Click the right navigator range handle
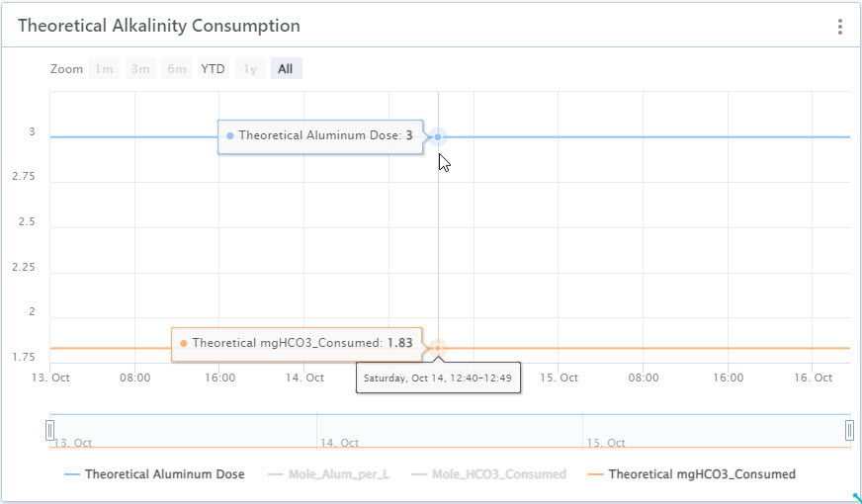The width and height of the screenshot is (862, 504). coord(849,430)
